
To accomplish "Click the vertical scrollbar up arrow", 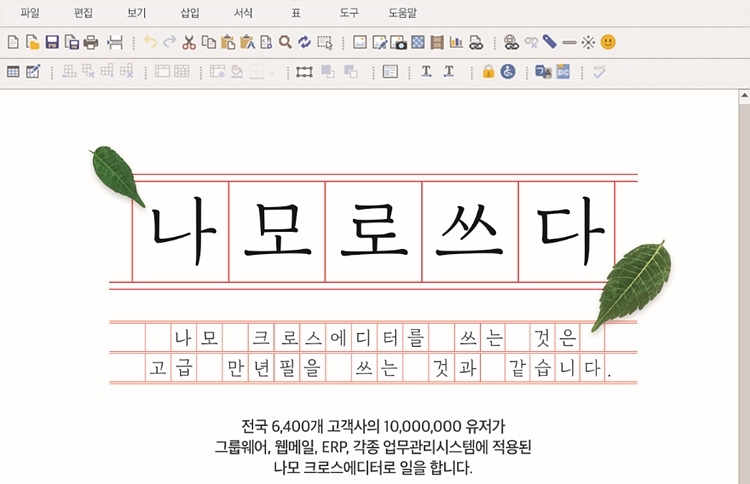I will (x=744, y=96).
